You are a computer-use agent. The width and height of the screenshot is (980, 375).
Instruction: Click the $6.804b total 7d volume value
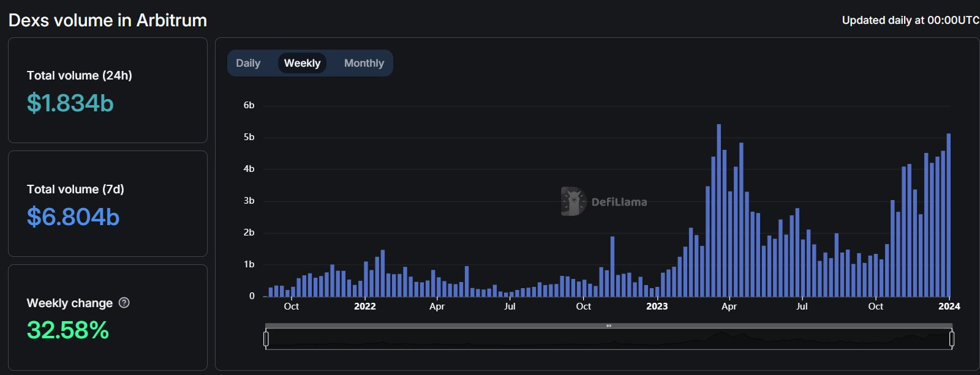click(x=73, y=217)
